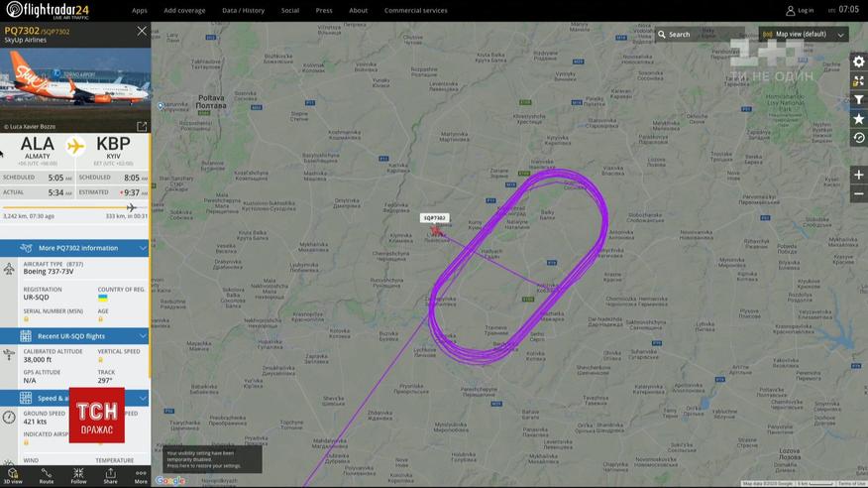Click the flight progress bar plane marker
Image resolution: width=868 pixels, height=488 pixels.
pos(131,207)
